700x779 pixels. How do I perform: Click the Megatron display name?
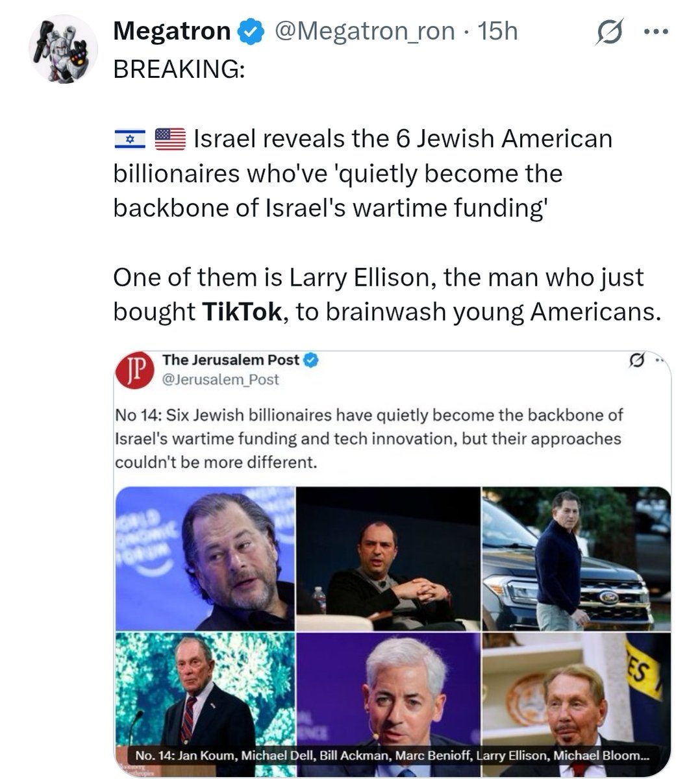[x=171, y=31]
